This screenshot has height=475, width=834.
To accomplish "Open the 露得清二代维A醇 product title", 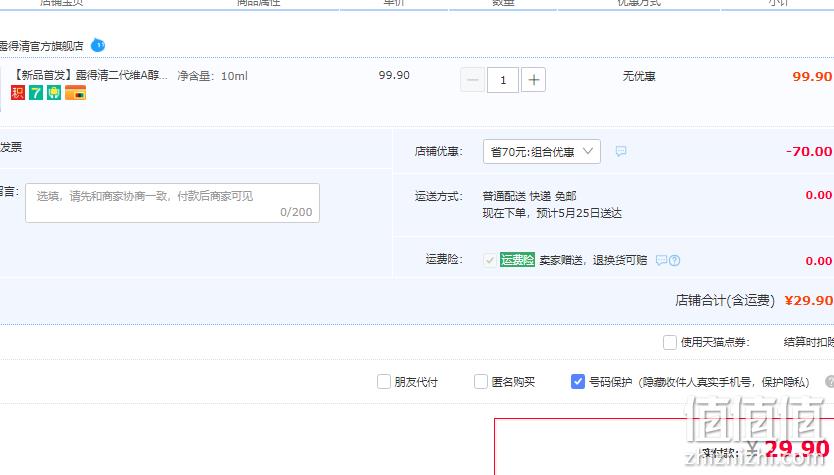I will (x=89, y=76).
